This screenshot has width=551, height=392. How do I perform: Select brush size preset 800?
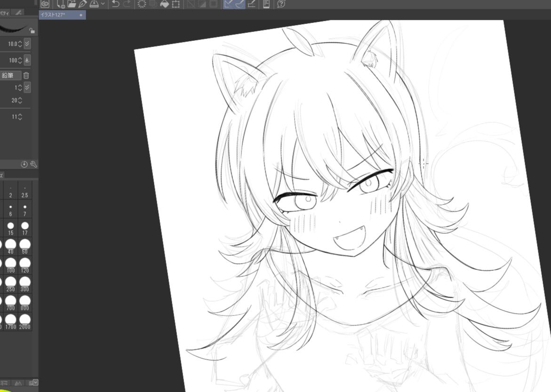click(x=24, y=303)
